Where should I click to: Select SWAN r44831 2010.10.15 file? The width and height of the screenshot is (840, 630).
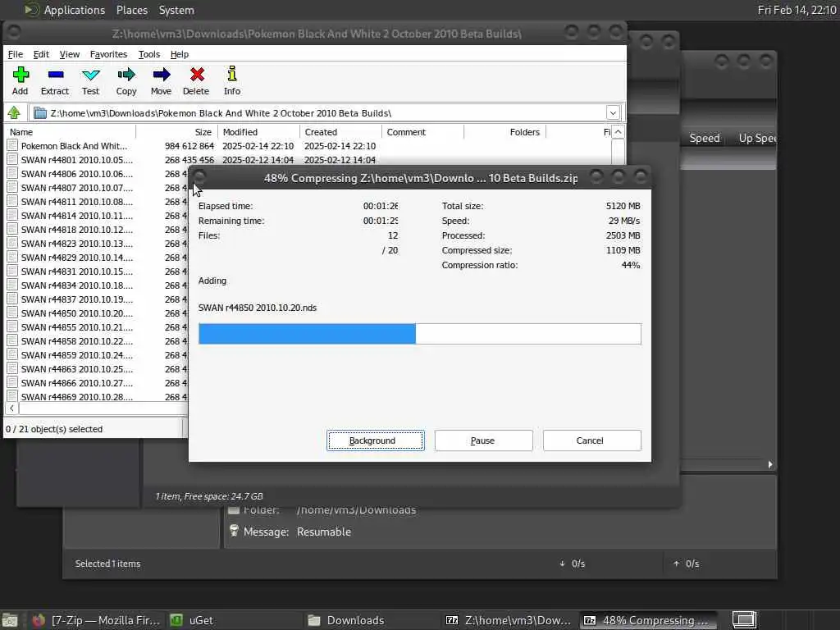pos(76,271)
